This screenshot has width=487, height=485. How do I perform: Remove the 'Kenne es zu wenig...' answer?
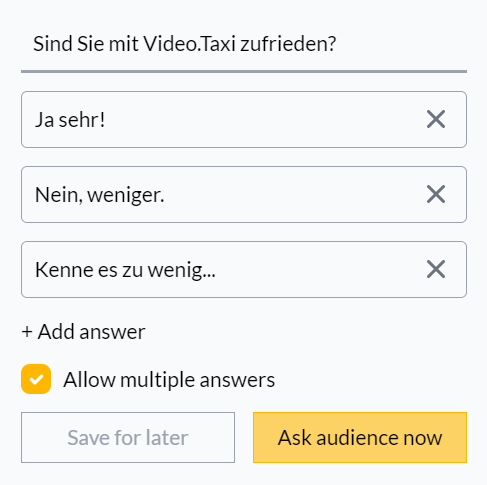pos(436,269)
